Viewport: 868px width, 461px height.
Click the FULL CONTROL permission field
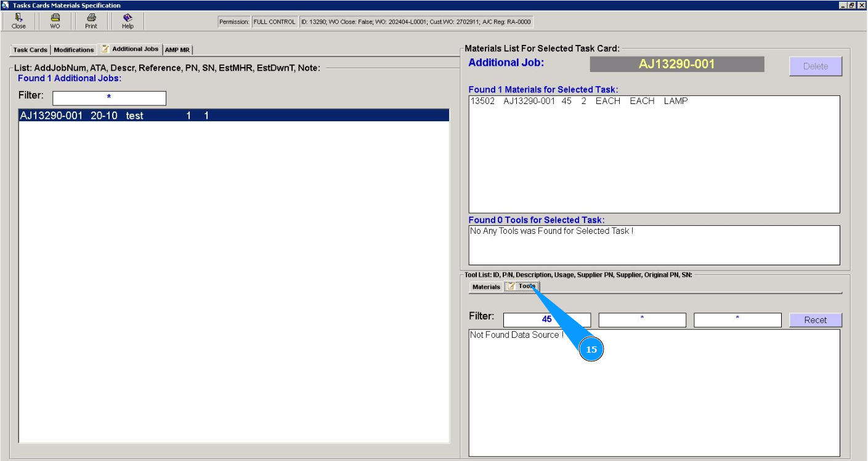(274, 22)
